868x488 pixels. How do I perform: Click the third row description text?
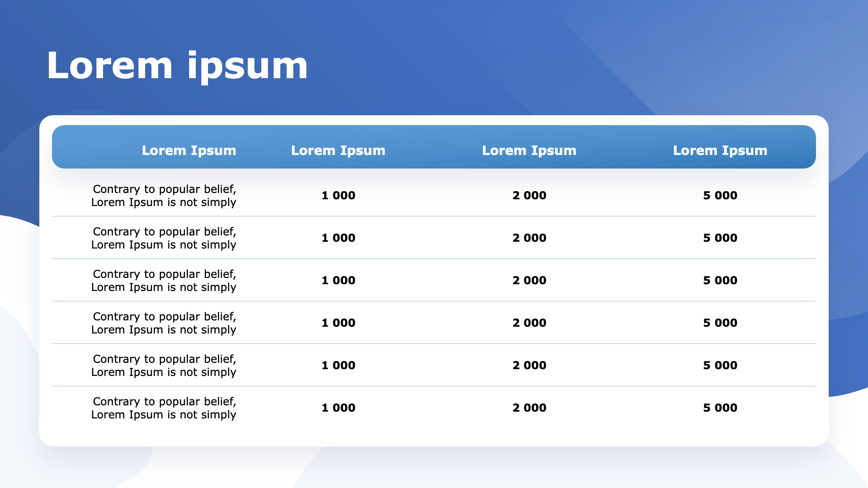(x=164, y=281)
